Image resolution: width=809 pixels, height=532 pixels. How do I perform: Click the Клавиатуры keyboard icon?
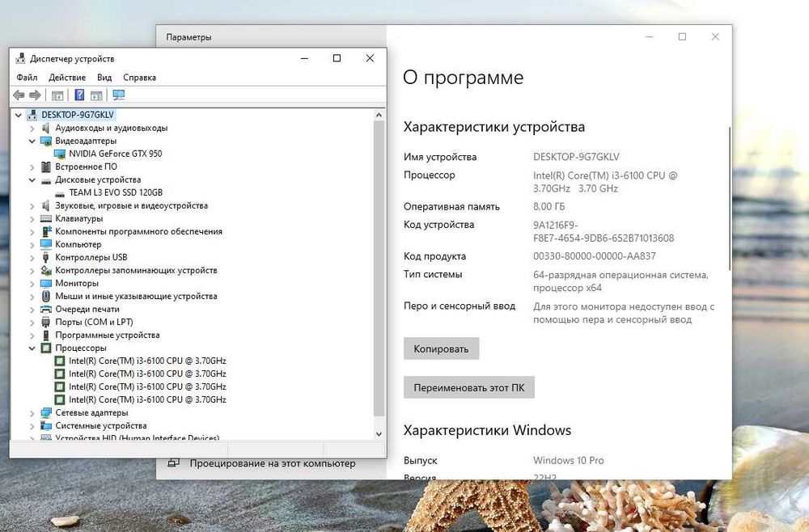[46, 218]
